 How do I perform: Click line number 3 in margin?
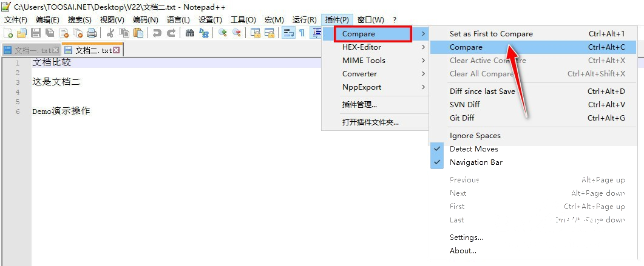click(x=18, y=82)
